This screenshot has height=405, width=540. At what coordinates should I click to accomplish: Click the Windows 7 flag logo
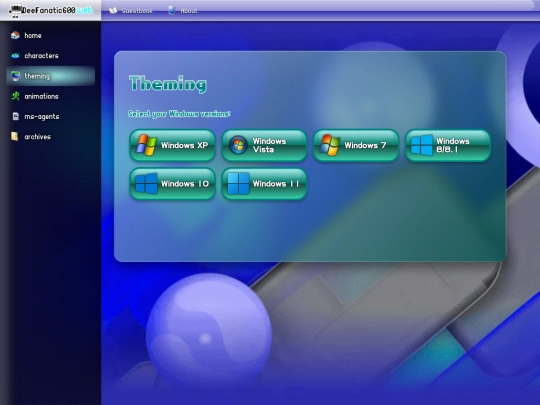pyautogui.click(x=330, y=145)
